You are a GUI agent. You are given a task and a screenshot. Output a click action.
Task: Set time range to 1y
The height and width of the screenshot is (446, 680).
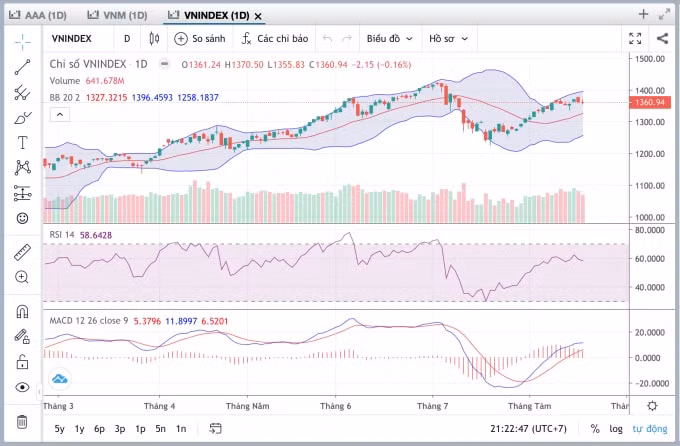pyautogui.click(x=79, y=429)
